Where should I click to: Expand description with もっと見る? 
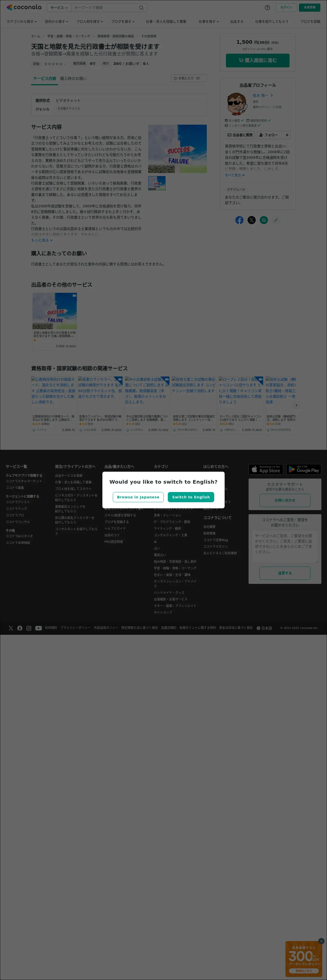(x=42, y=240)
